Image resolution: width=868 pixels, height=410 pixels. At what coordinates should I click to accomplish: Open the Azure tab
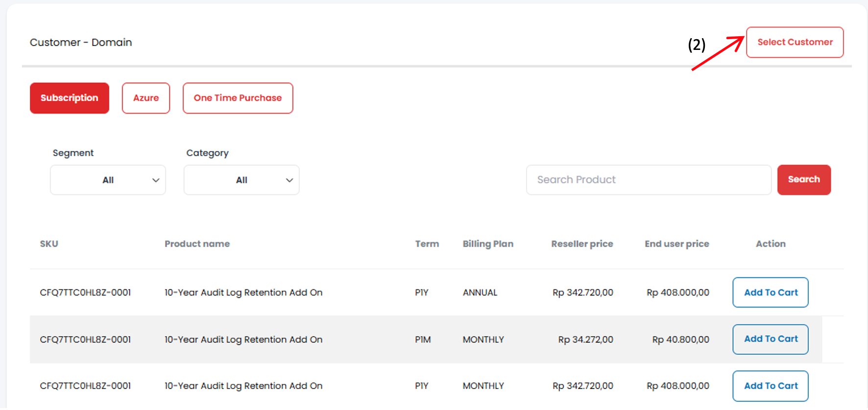pyautogui.click(x=146, y=98)
